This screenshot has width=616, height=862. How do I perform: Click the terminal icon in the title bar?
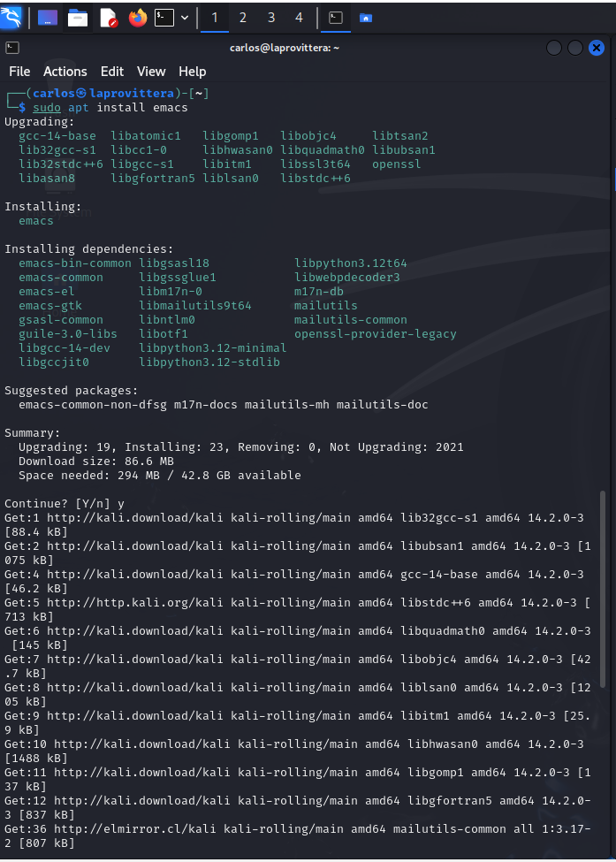tap(12, 48)
